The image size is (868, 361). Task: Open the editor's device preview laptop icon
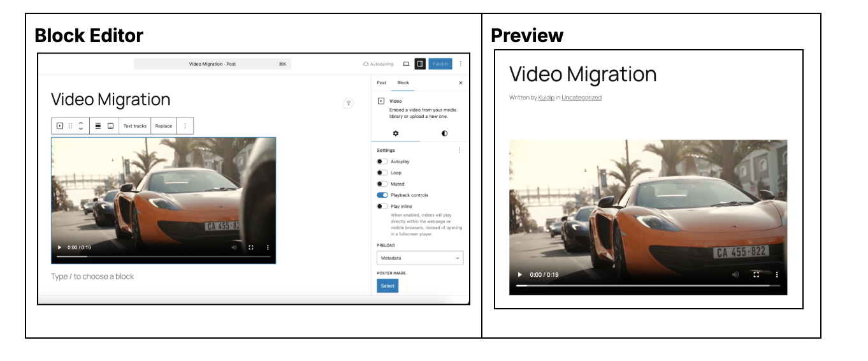pyautogui.click(x=406, y=64)
